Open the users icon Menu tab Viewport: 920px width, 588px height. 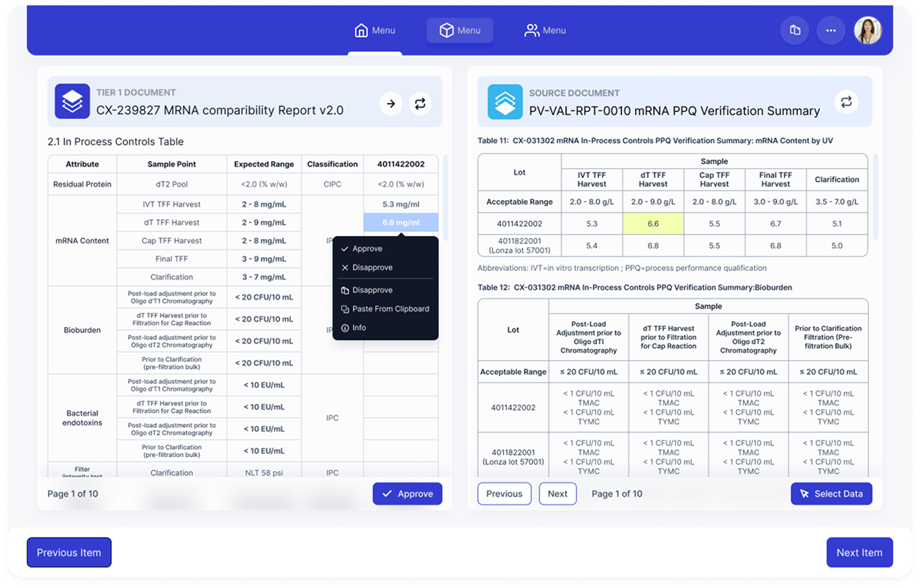pyautogui.click(x=545, y=31)
